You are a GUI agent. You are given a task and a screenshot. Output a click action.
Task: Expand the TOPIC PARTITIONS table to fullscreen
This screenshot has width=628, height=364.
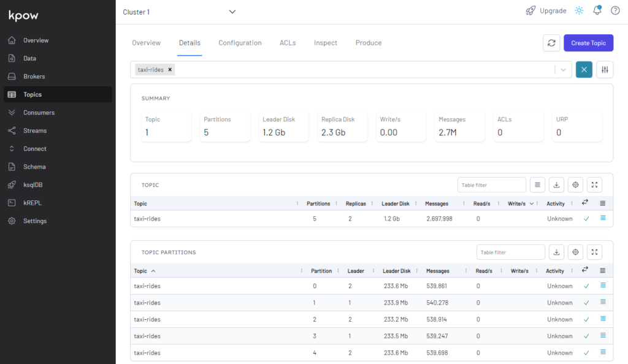coord(594,252)
